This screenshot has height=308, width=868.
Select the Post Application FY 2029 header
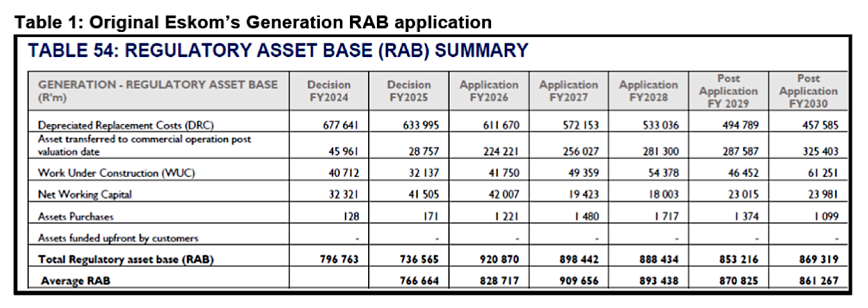pyautogui.click(x=728, y=91)
